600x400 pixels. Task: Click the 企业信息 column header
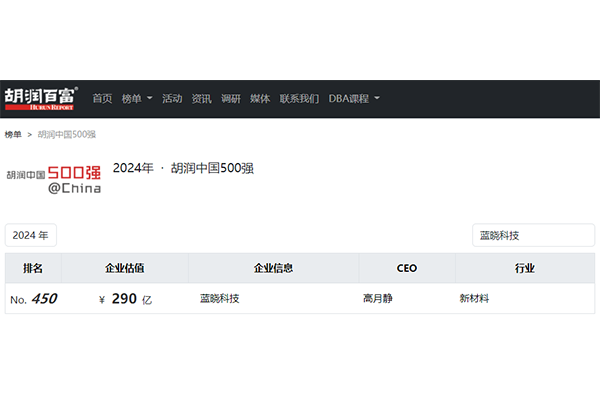click(x=273, y=268)
